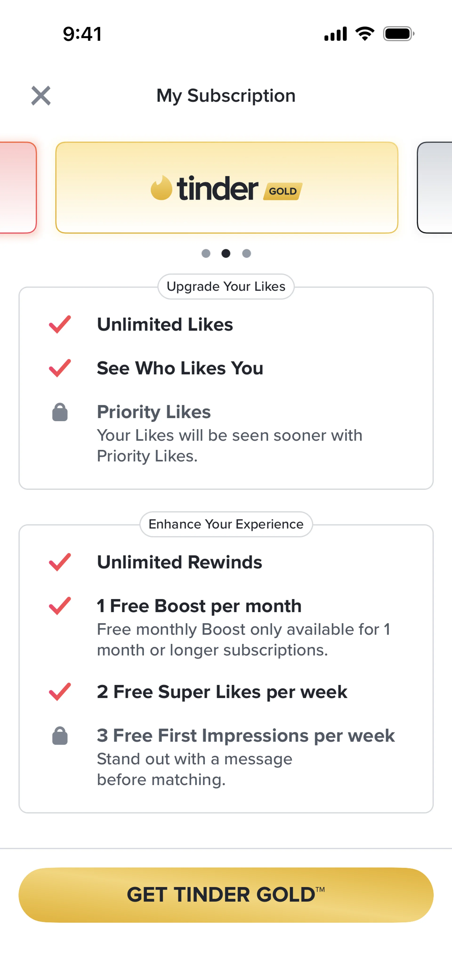Screen dimensions: 452x980
Task: Close the My Subscription screen
Action: (x=41, y=96)
